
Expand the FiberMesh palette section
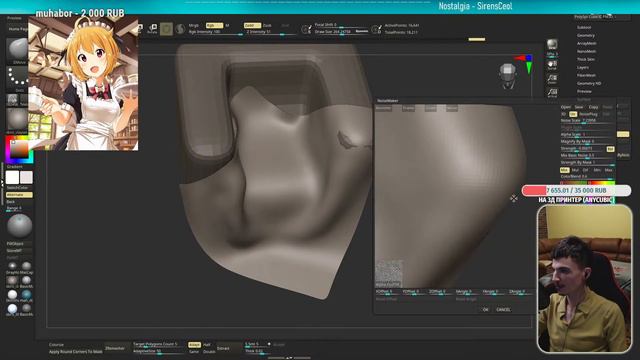coord(586,75)
